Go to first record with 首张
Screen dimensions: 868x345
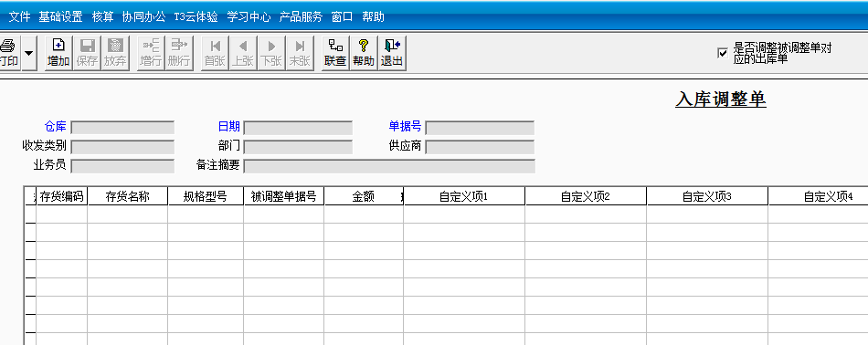coord(215,53)
